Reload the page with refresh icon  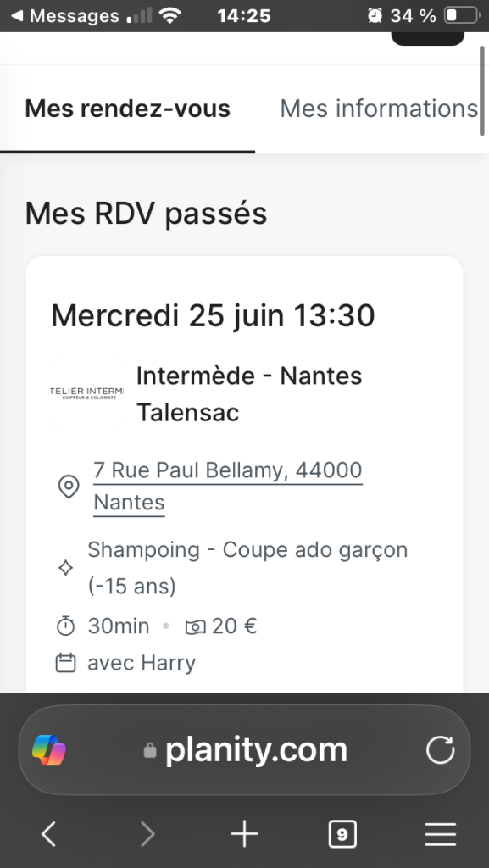[441, 750]
